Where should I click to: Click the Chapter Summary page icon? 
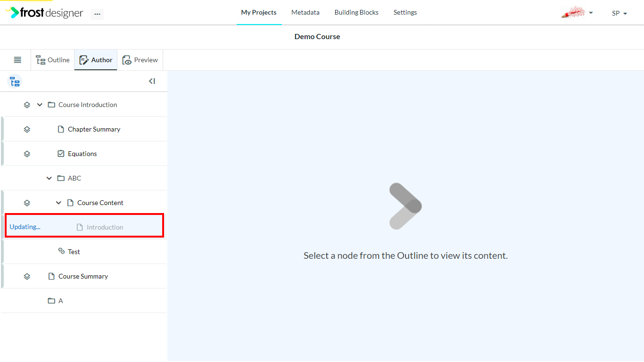click(x=61, y=129)
